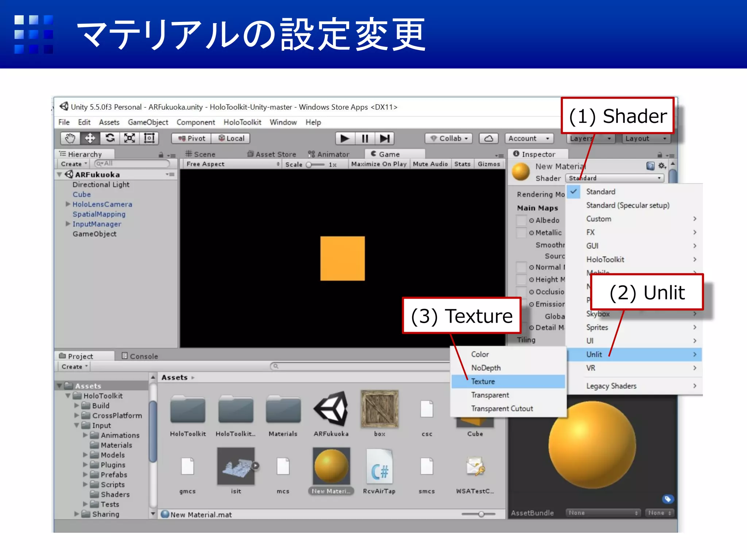
Task: Expand the HoloLensCamera object
Action: pos(68,204)
